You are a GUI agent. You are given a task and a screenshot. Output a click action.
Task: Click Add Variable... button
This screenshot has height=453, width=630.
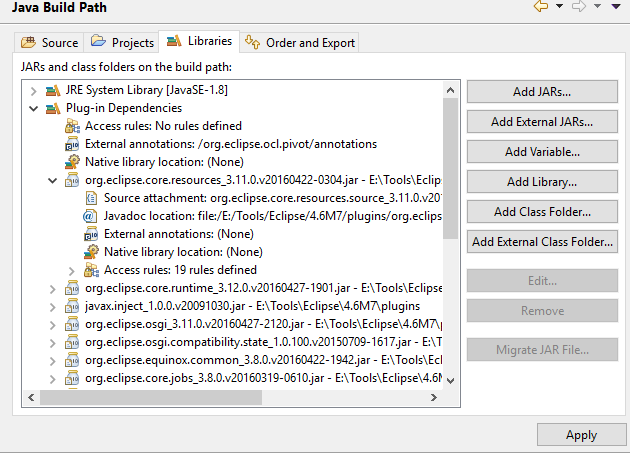pos(542,152)
